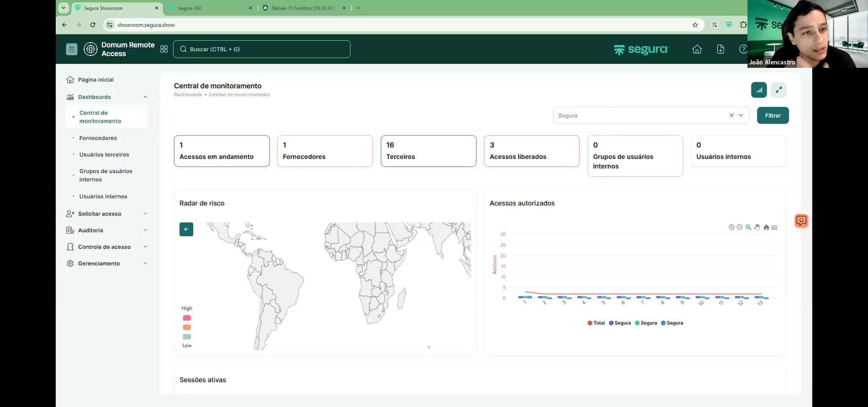Open the Segura filter dropdown arrow
Image resolution: width=868 pixels, height=407 pixels.
point(741,115)
